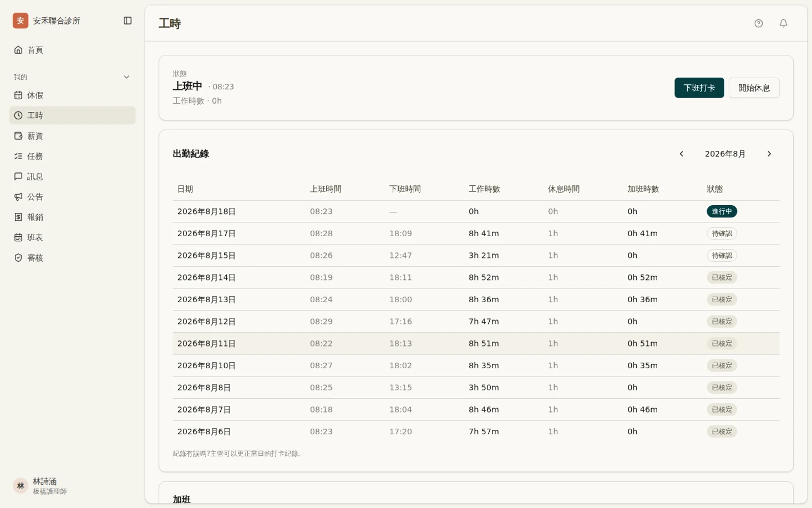This screenshot has height=508, width=812.
Task: Go to previous month in 出勤紀錄
Action: click(x=682, y=154)
